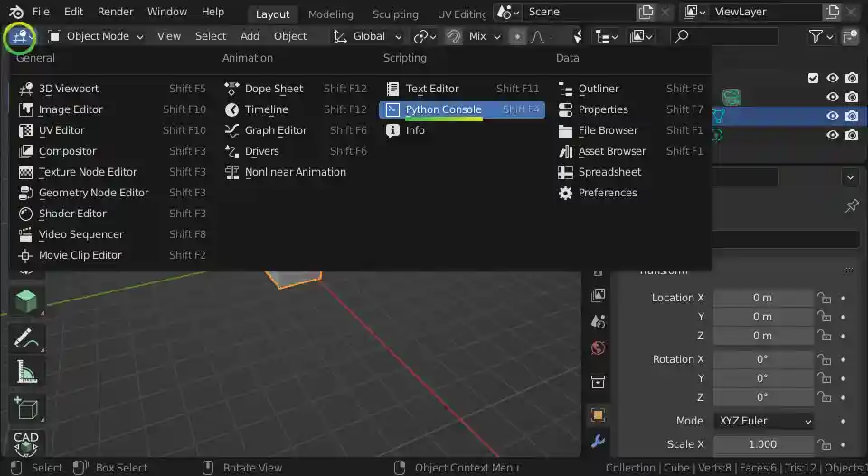Select Measure tool in toolbar
The image size is (868, 476).
26,372
